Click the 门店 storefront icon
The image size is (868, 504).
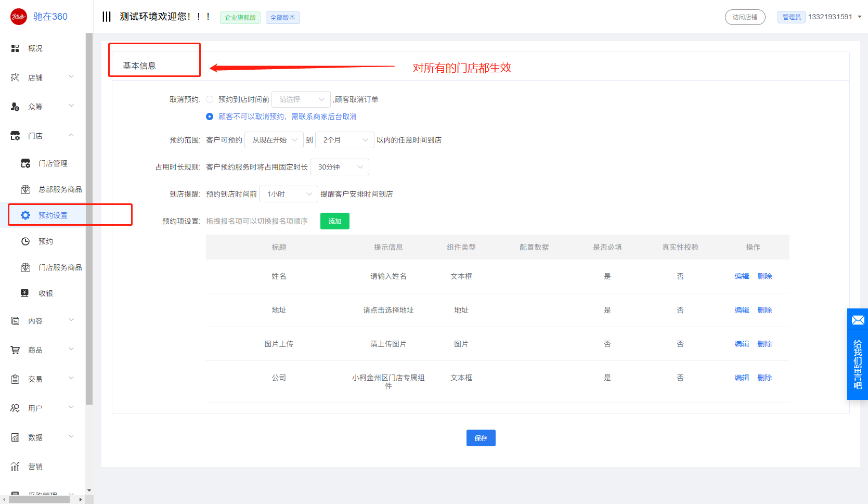click(15, 136)
